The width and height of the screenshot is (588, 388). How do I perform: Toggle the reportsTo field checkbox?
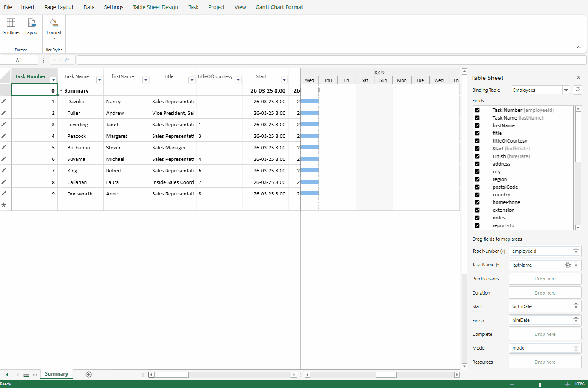point(477,225)
